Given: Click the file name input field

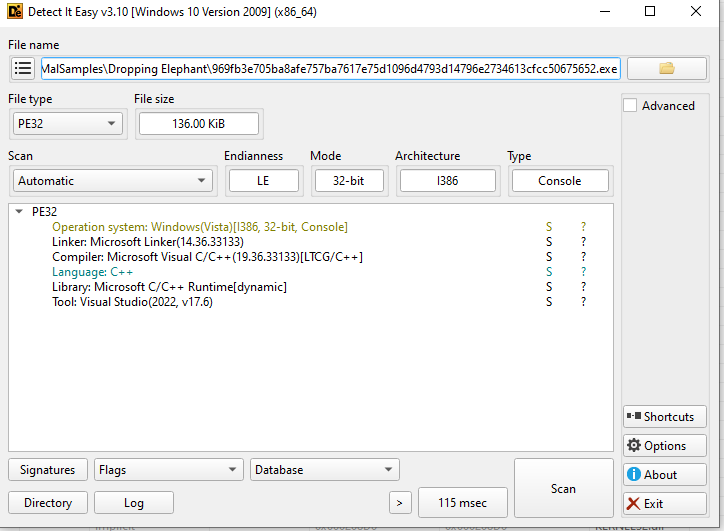Looking at the screenshot, I should click(x=331, y=68).
